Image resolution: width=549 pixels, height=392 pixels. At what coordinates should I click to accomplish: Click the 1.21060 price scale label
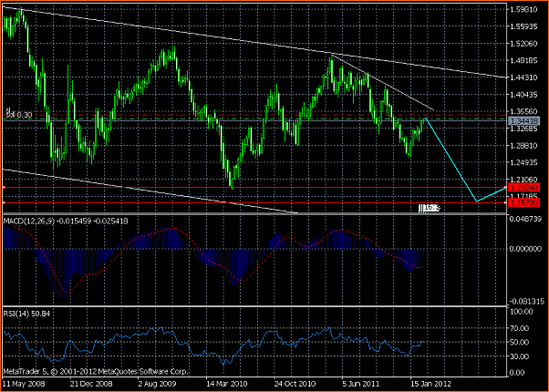[523, 180]
